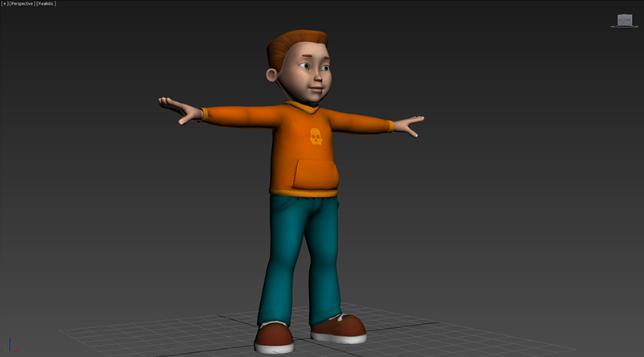Click the ViewCube front face
This screenshot has width=644, height=357.
coord(625,19)
